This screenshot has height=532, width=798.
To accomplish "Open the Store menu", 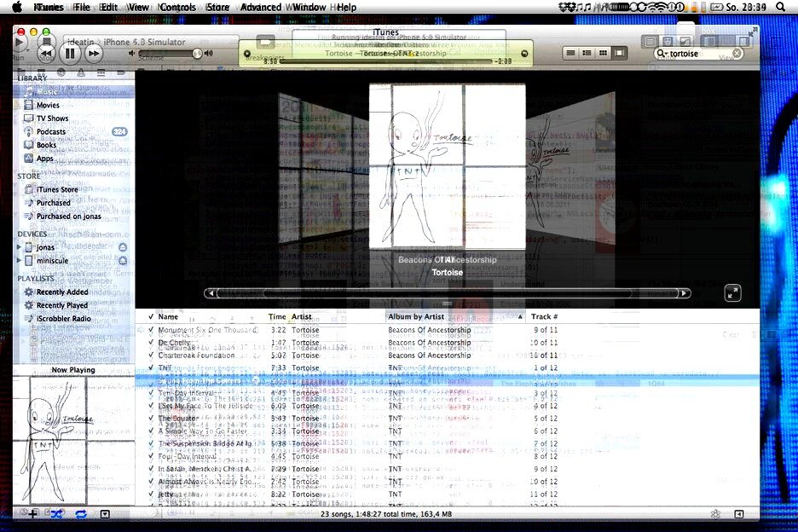I will click(217, 7).
